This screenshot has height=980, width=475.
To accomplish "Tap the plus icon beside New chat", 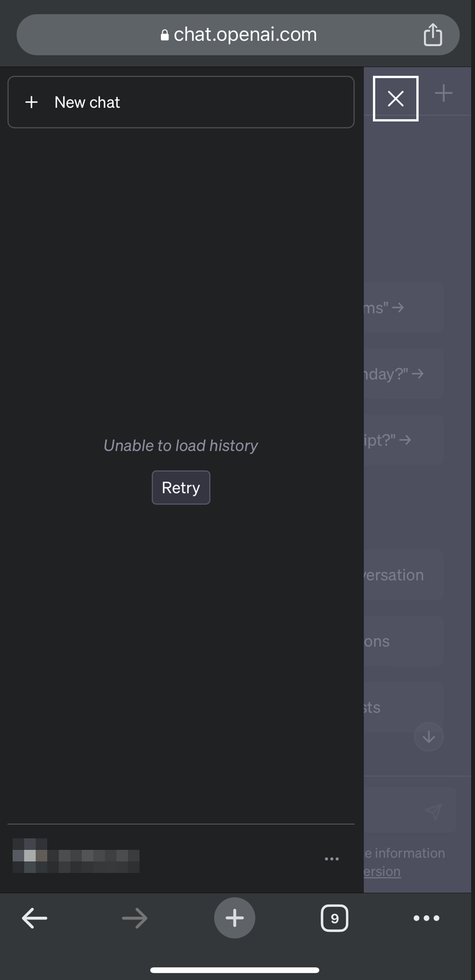I will click(32, 102).
